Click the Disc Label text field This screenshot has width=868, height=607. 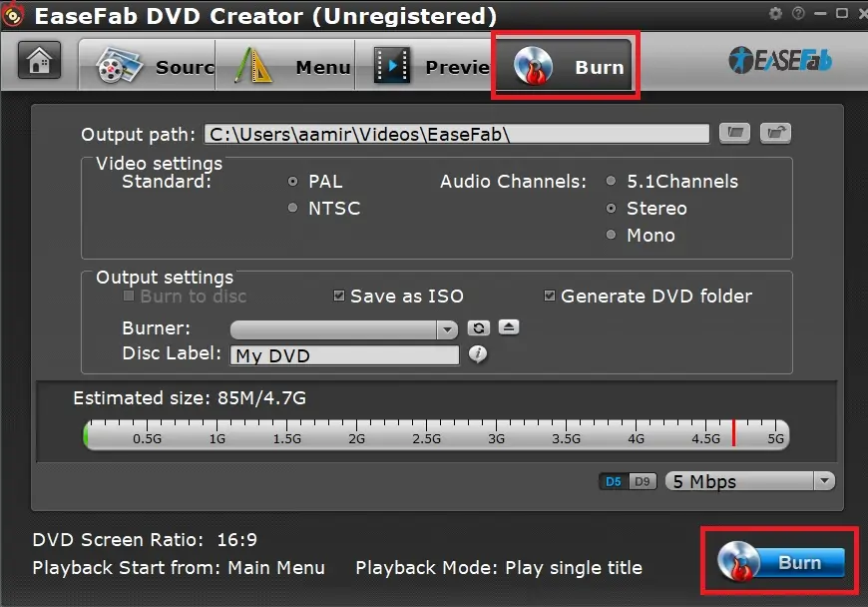tap(344, 355)
